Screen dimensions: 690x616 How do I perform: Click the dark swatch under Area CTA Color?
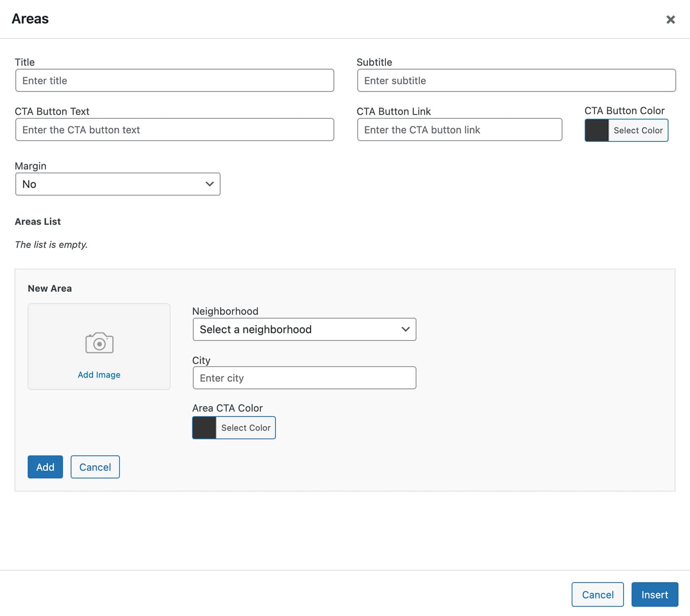205,428
